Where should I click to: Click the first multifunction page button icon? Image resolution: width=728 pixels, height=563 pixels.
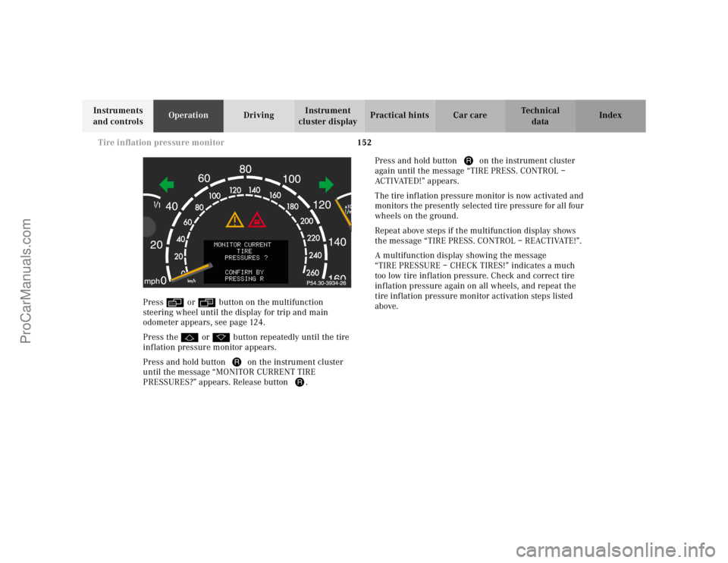[175, 303]
